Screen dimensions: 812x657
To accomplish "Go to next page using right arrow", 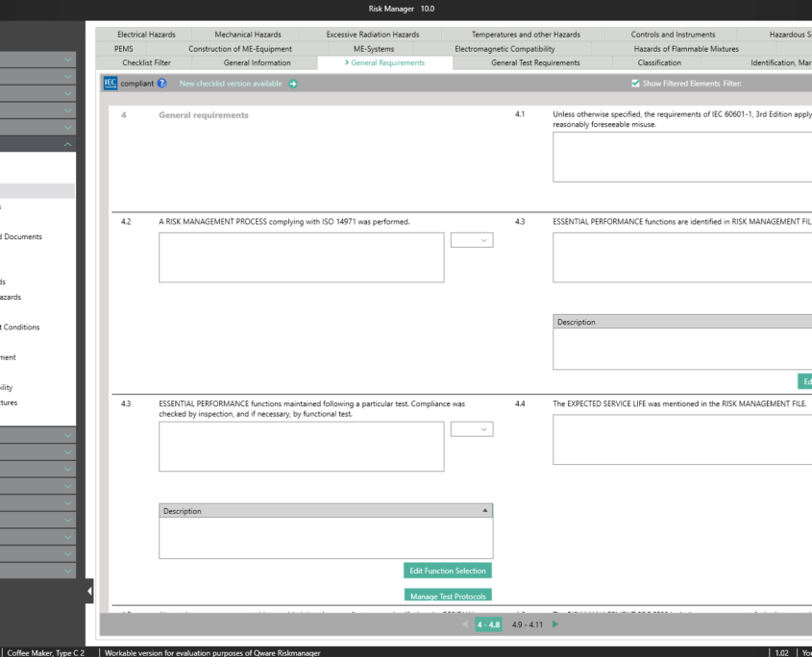I will (555, 624).
